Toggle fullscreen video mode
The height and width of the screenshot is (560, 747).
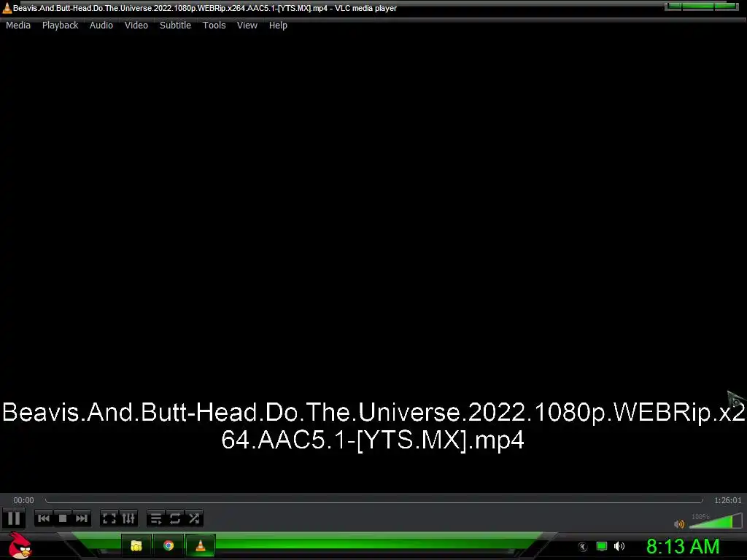coord(109,518)
